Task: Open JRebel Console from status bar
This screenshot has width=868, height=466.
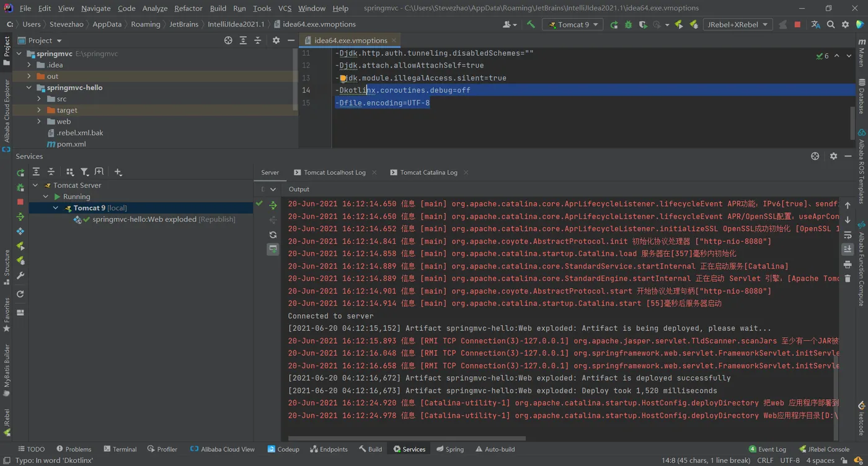Action: [x=824, y=449]
